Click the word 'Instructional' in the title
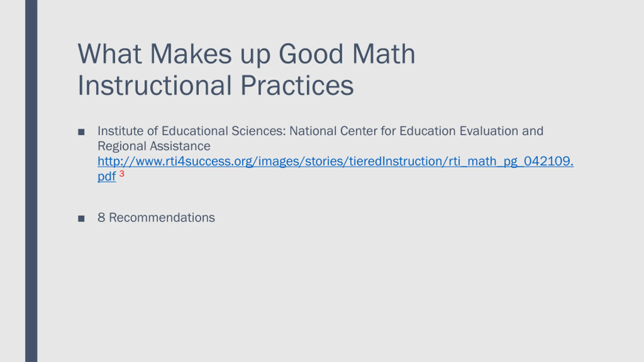Viewport: 644px width, 362px height. click(154, 85)
